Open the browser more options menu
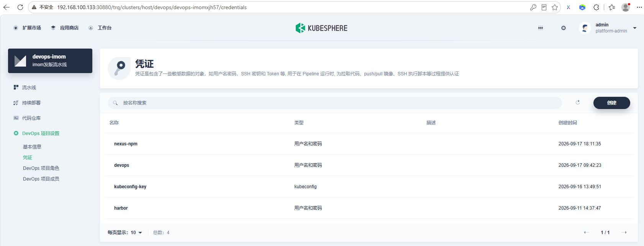The height and width of the screenshot is (246, 644). coord(639,7)
